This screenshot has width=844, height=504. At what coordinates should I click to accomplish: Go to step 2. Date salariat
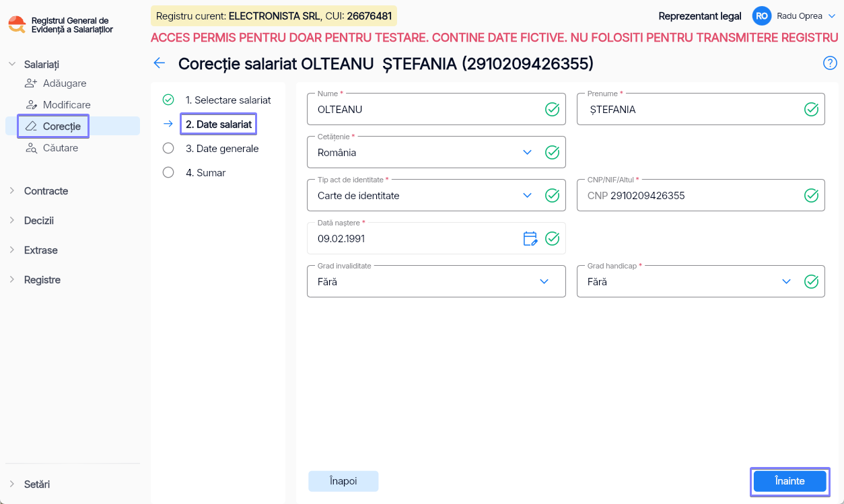tap(219, 124)
